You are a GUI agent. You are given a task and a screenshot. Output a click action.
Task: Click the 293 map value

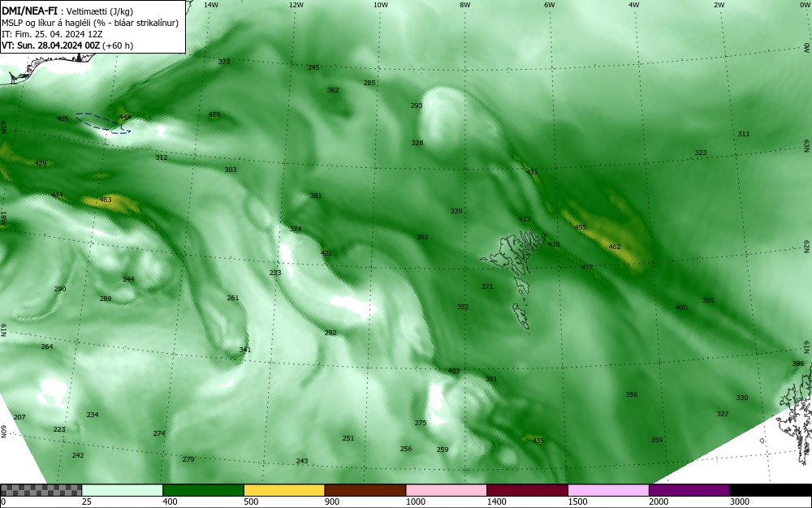click(417, 105)
